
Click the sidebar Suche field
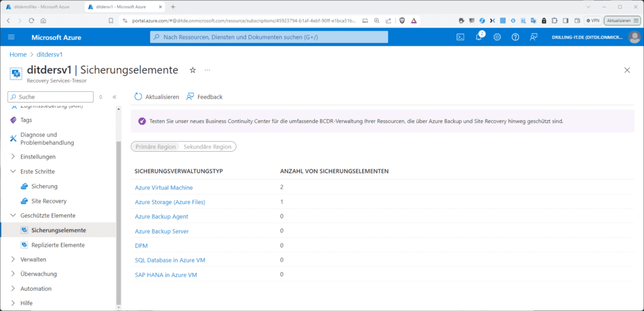click(50, 97)
